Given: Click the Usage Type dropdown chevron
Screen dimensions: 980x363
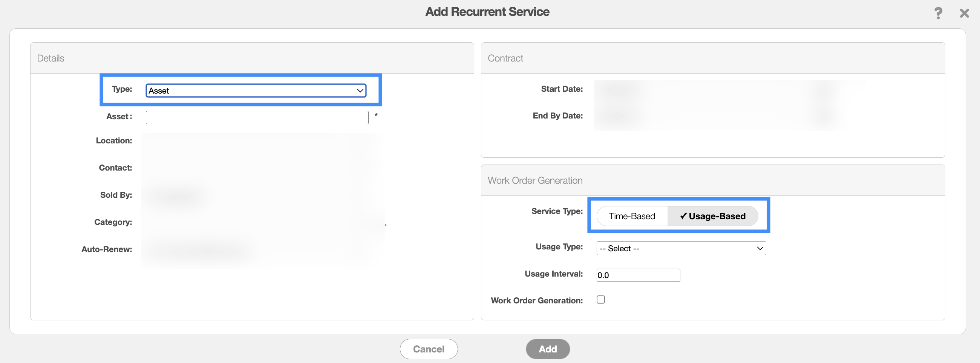Looking at the screenshot, I should click(x=760, y=248).
